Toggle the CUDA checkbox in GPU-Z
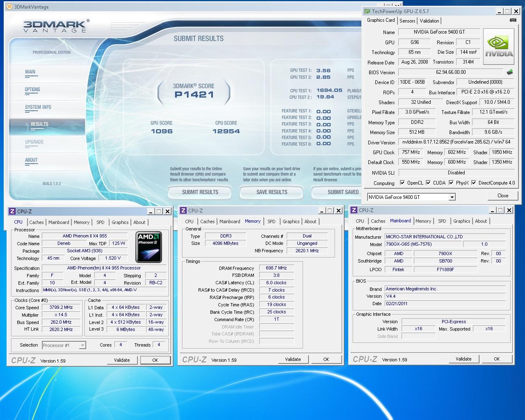The width and height of the screenshot is (525, 420). point(428,183)
